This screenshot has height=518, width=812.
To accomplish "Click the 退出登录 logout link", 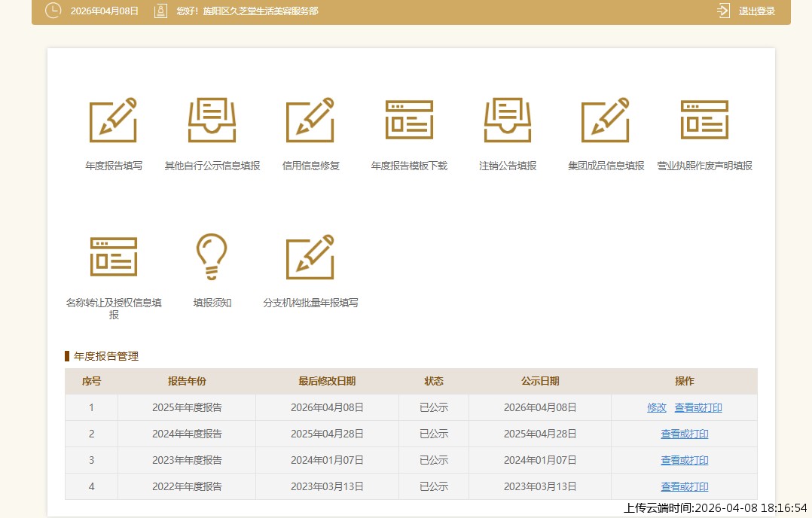I will click(756, 11).
